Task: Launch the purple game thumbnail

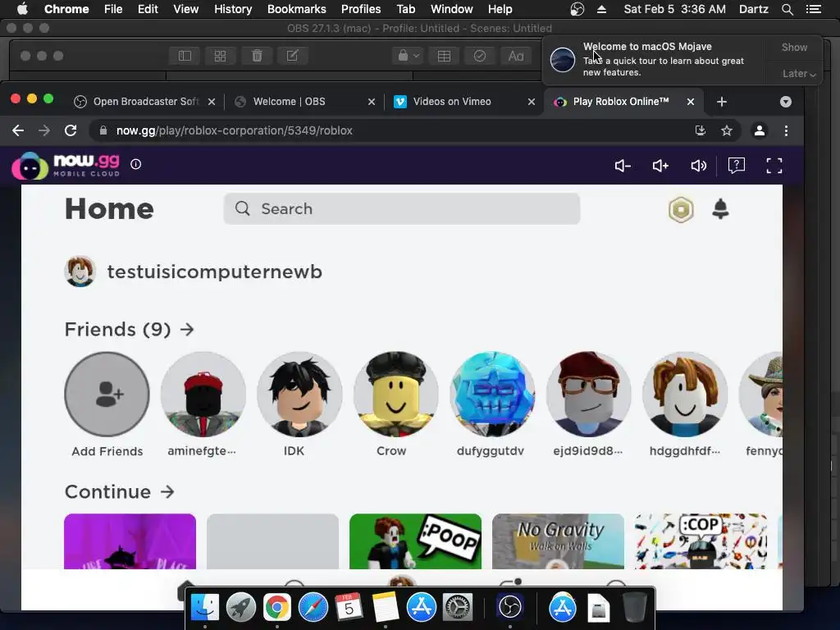Action: 130,541
